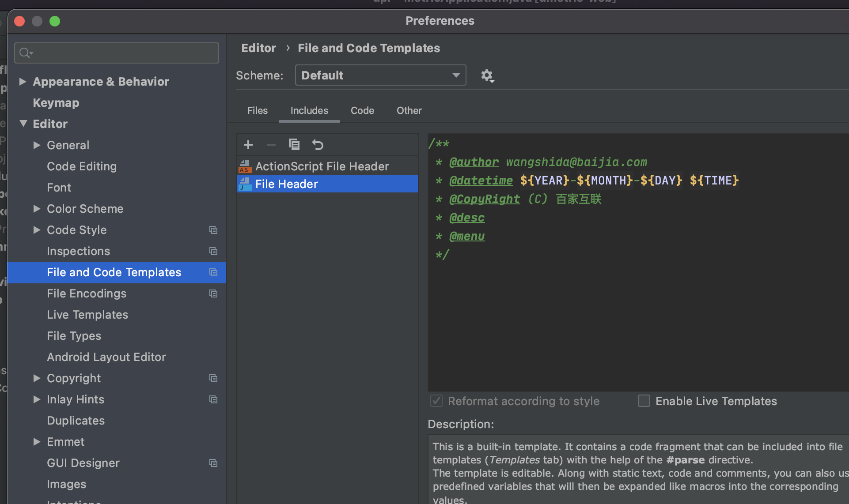The width and height of the screenshot is (849, 504).
Task: Collapse the Editor tree section
Action: pyautogui.click(x=23, y=124)
